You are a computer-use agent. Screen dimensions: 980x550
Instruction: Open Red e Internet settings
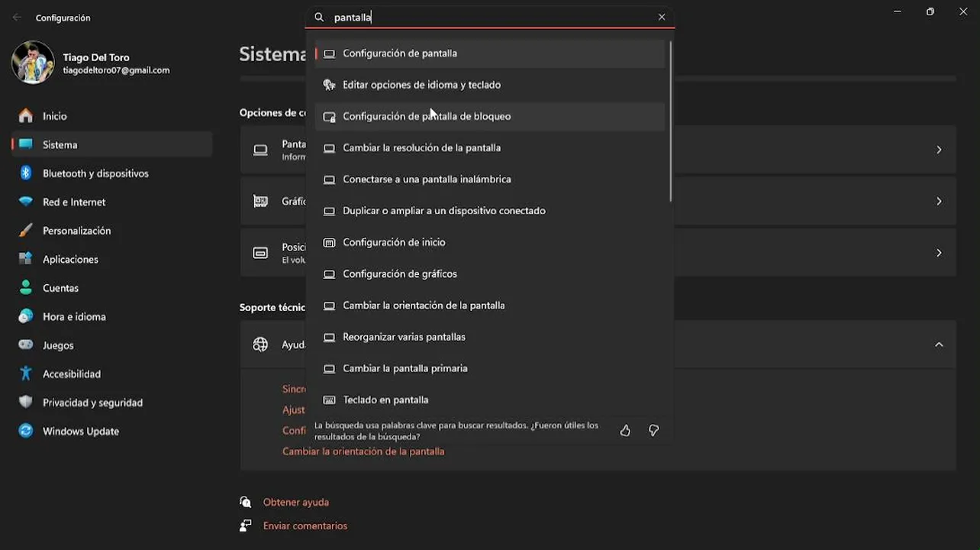(74, 202)
